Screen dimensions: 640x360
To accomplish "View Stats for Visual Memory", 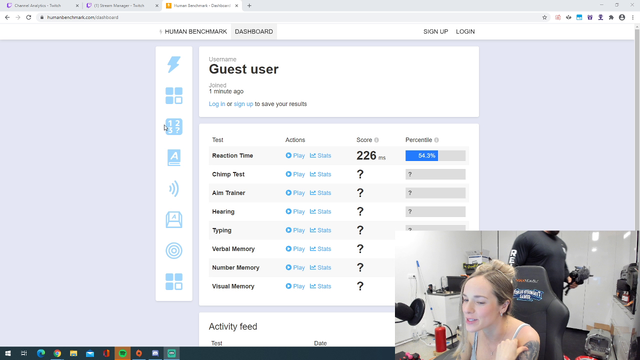I will click(320, 287).
